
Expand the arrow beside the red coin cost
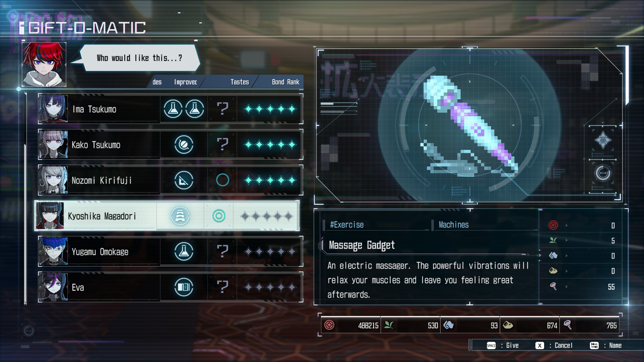point(567,225)
